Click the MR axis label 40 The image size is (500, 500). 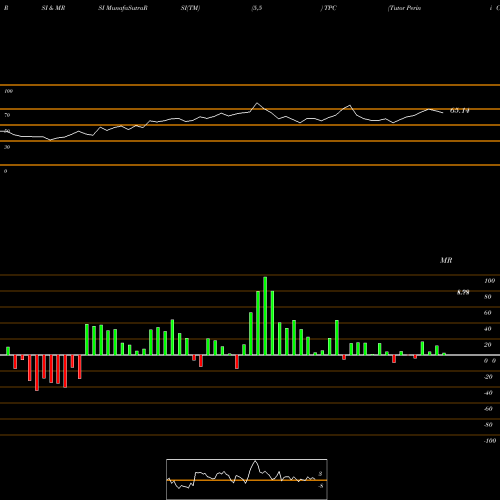click(x=488, y=329)
